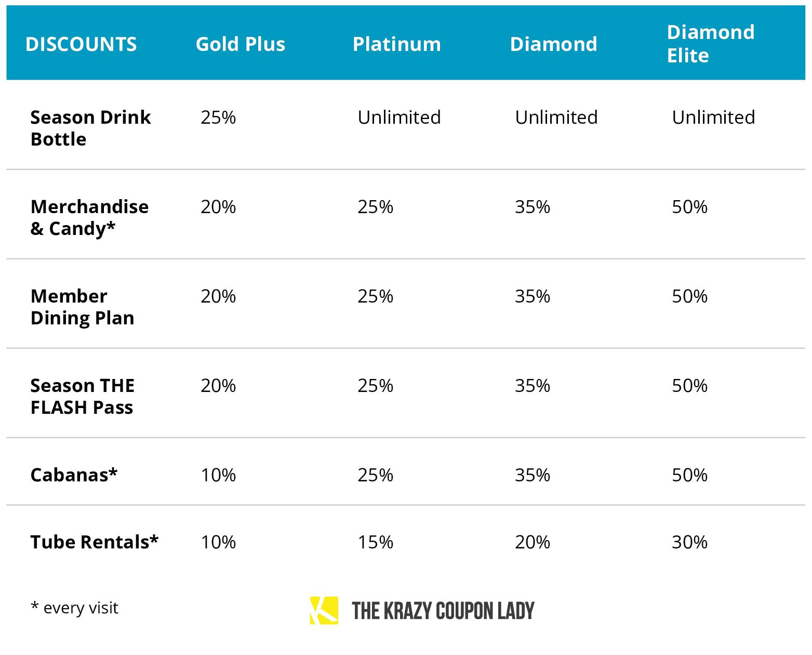Viewport: 812px width, 655px height.
Task: Click Diamond Elite 50% Merchandise discount value
Action: coord(689,207)
